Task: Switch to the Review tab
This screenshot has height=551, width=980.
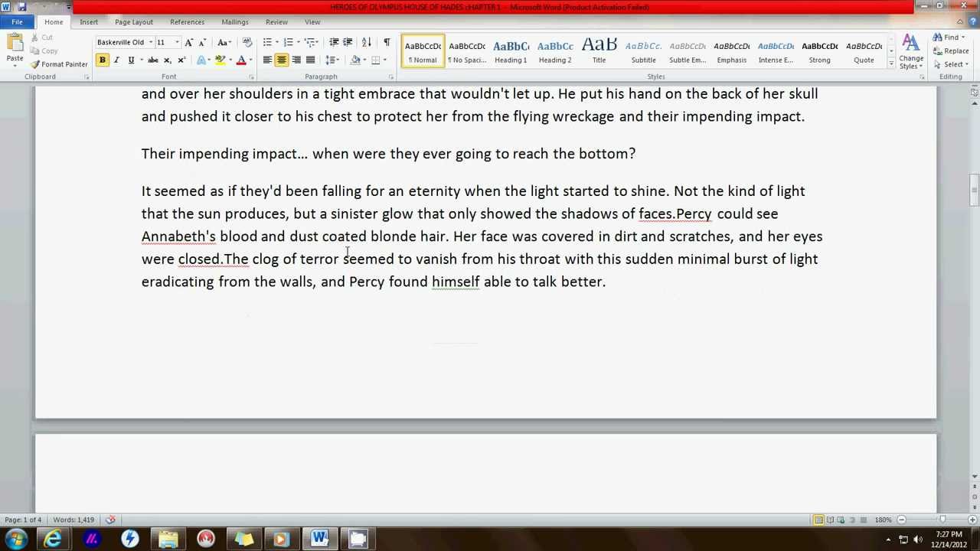Action: click(x=276, y=22)
